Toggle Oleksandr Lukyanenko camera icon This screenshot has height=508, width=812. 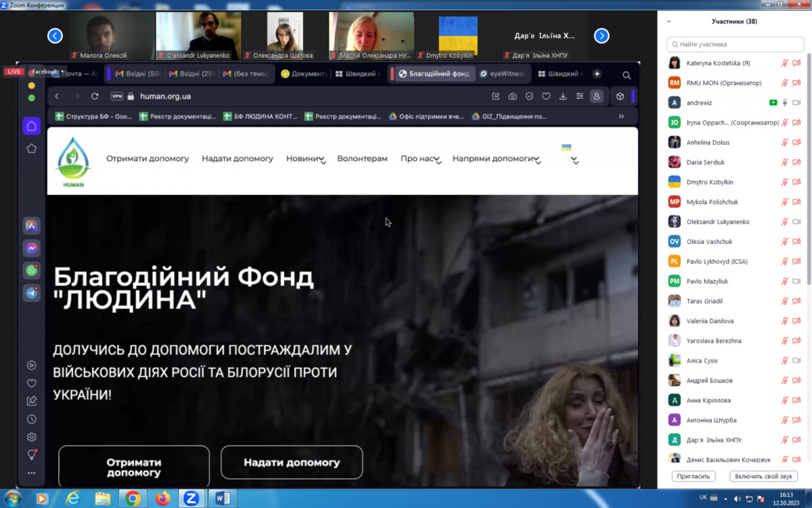coord(796,221)
